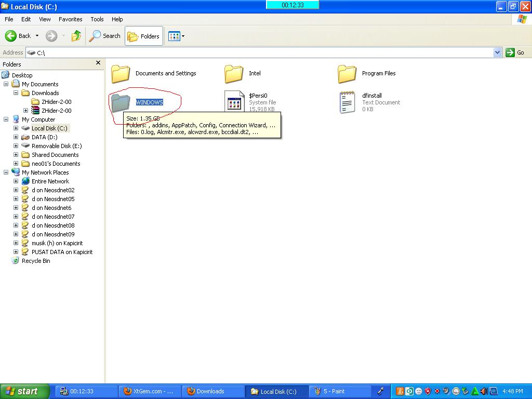Select d on Neosdnet6 share
Screen dimensions: 532x399
point(51,208)
